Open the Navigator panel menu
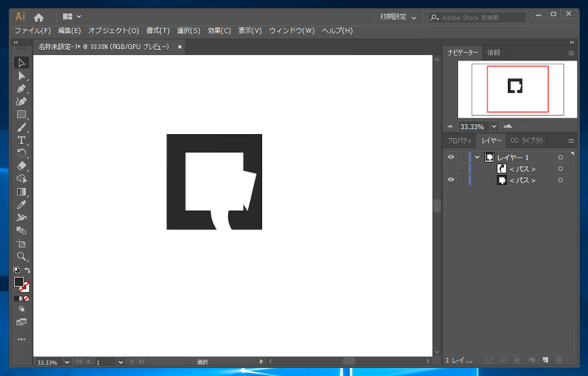This screenshot has height=376, width=588. tap(571, 53)
